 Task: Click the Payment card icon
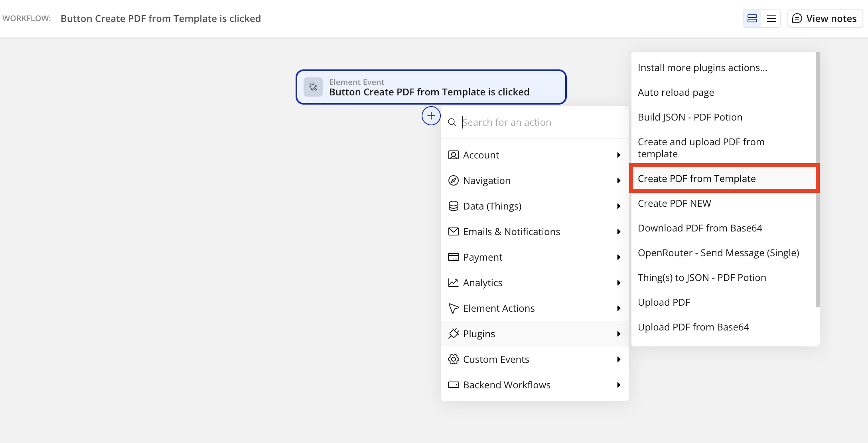(x=453, y=257)
